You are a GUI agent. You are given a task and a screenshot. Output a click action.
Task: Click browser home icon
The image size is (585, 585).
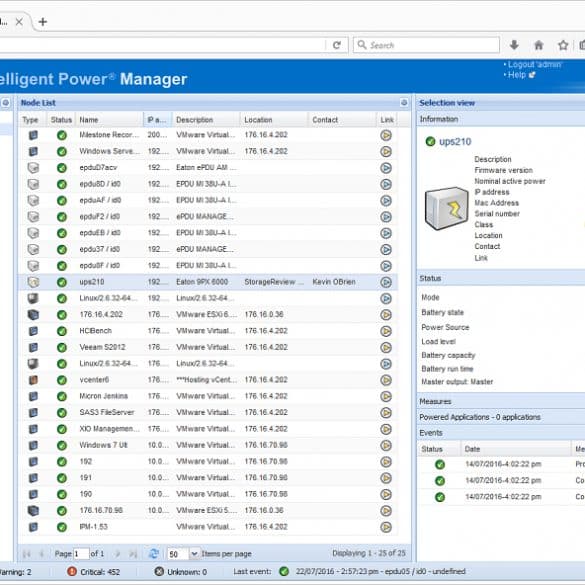click(x=538, y=45)
